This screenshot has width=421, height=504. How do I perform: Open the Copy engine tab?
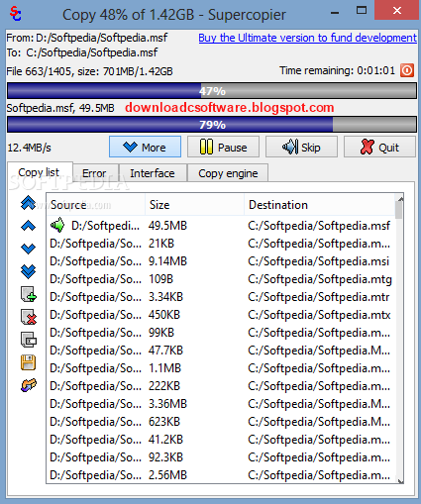228,173
